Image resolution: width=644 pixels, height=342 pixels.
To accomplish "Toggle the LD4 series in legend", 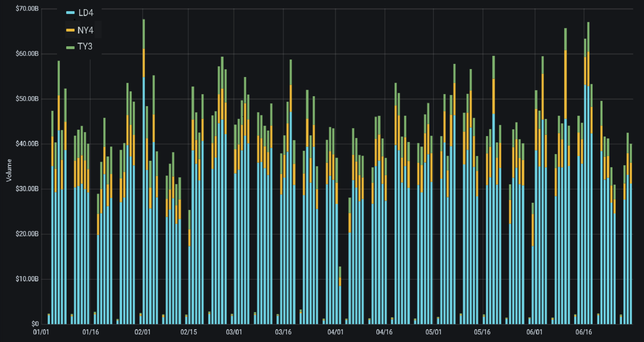I will pyautogui.click(x=80, y=13).
